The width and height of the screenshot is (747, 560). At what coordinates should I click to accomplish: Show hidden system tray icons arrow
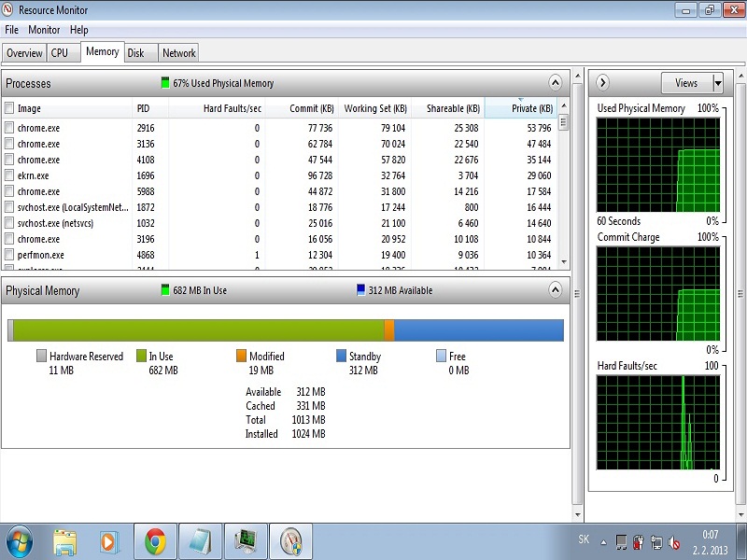click(603, 541)
